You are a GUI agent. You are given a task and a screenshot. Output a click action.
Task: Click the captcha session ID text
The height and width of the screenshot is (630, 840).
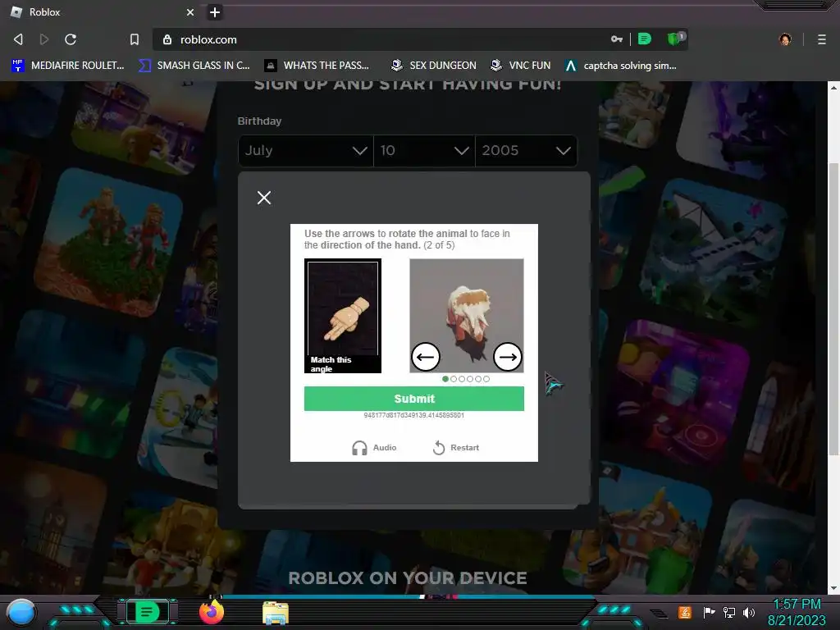pos(414,415)
